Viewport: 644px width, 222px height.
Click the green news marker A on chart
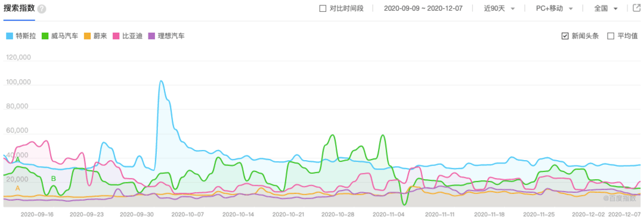[18, 159]
